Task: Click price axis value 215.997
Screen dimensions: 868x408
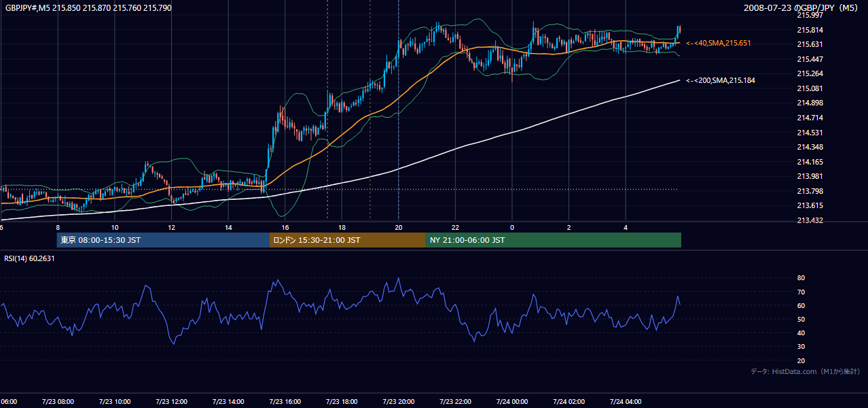Action: [810, 15]
